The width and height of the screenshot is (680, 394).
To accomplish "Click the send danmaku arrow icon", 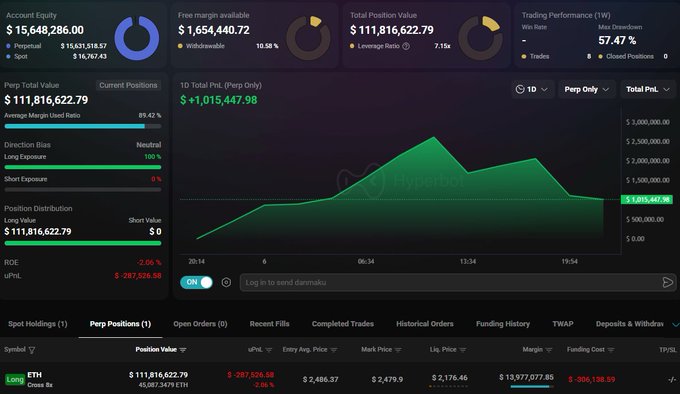I will [667, 283].
